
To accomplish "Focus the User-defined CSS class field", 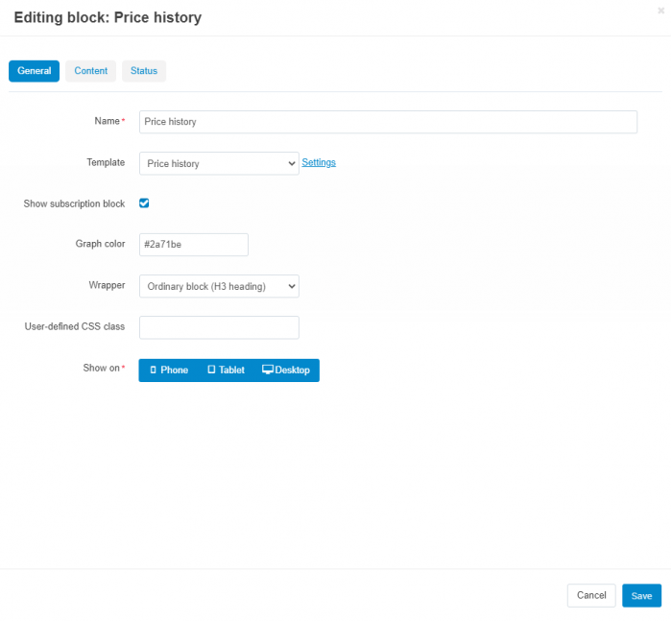I will (219, 327).
